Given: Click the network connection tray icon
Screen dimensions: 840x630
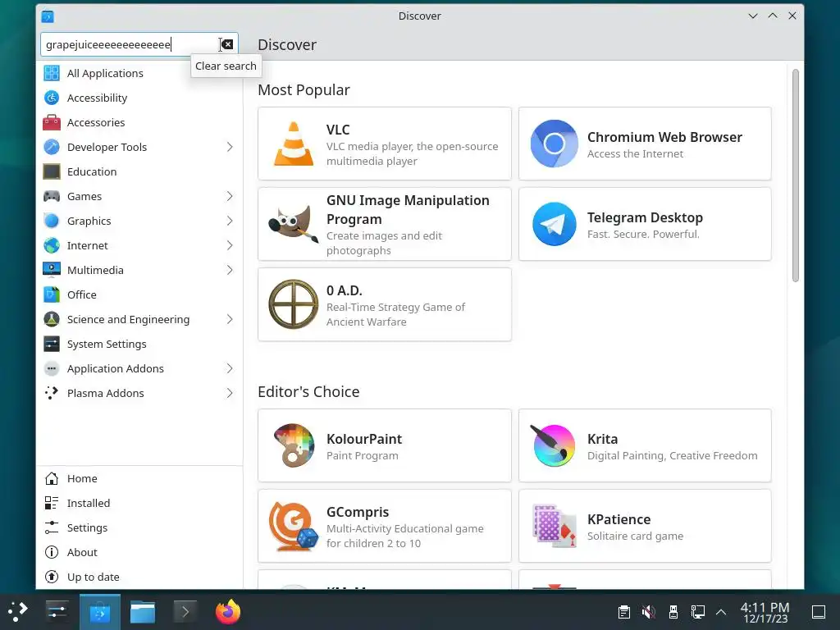Looking at the screenshot, I should point(697,612).
